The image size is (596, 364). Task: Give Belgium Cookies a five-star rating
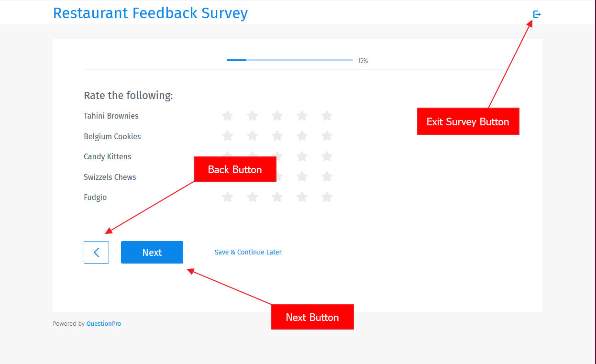point(327,136)
